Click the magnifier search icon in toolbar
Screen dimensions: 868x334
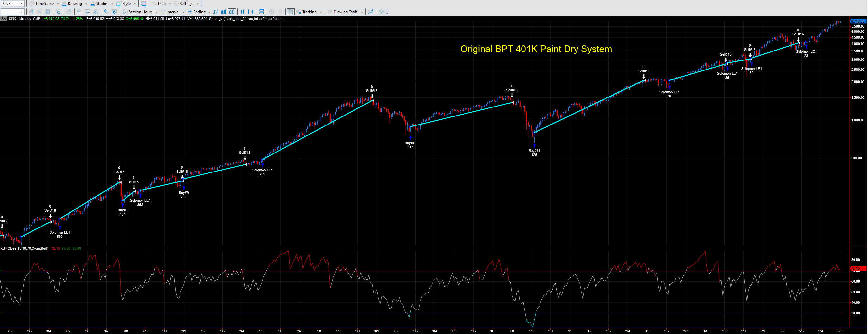click(x=59, y=12)
